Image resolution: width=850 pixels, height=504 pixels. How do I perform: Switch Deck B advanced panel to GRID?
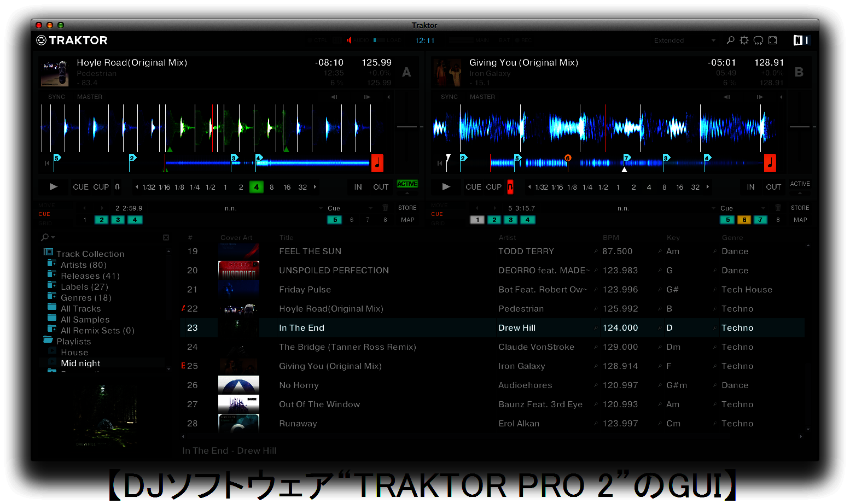[438, 223]
